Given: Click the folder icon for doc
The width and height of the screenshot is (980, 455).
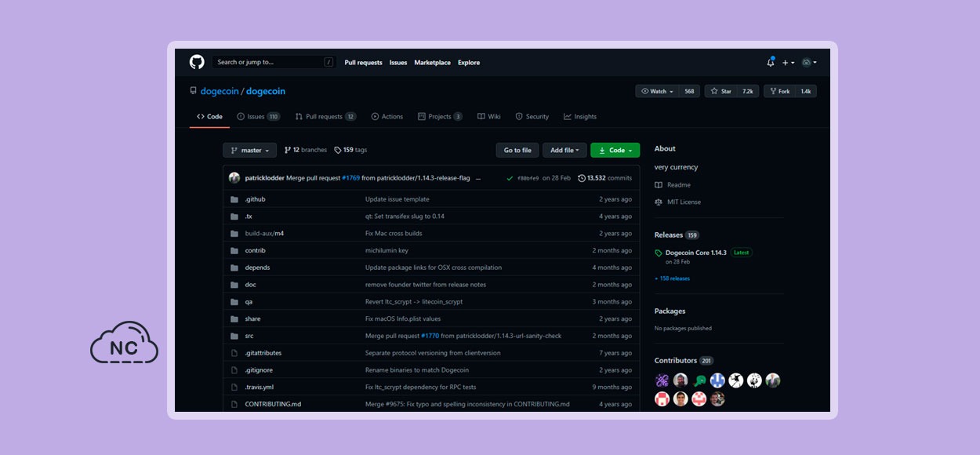Looking at the screenshot, I should [x=234, y=285].
